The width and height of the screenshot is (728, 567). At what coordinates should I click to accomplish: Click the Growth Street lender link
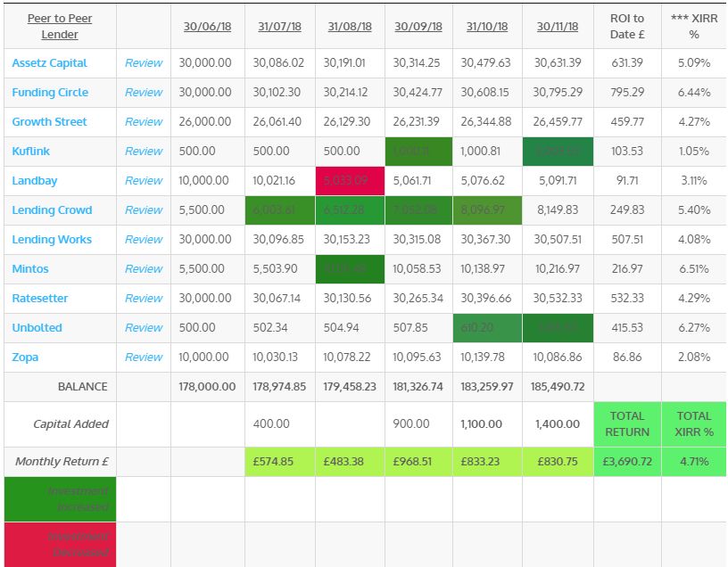point(49,122)
